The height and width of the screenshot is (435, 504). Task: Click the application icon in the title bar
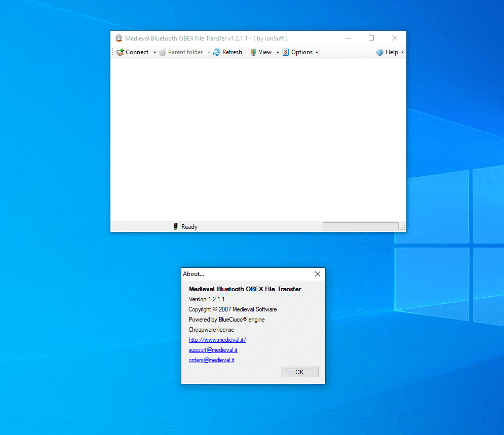[119, 38]
